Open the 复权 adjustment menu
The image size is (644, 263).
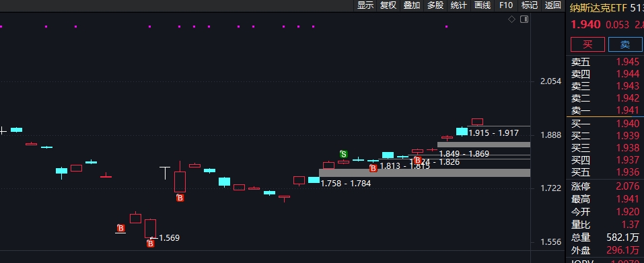[388, 5]
